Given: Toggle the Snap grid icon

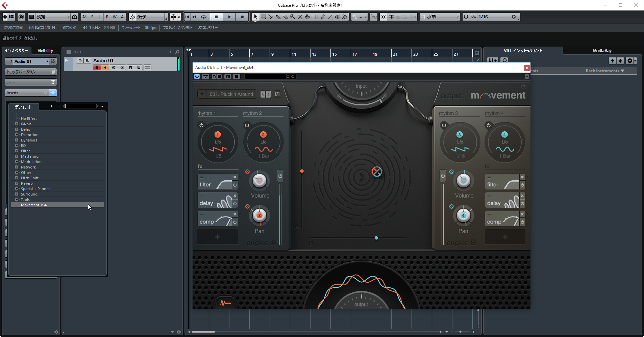Looking at the screenshot, I should 383,17.
